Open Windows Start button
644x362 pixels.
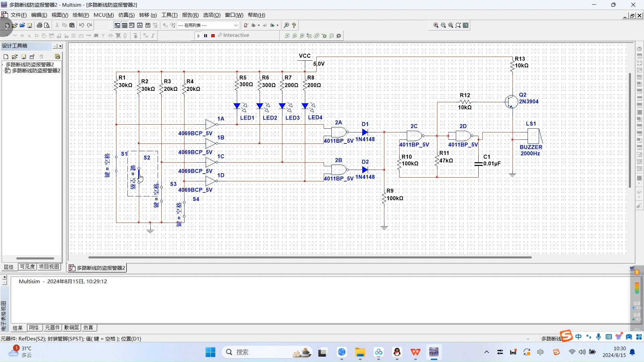pos(210,352)
